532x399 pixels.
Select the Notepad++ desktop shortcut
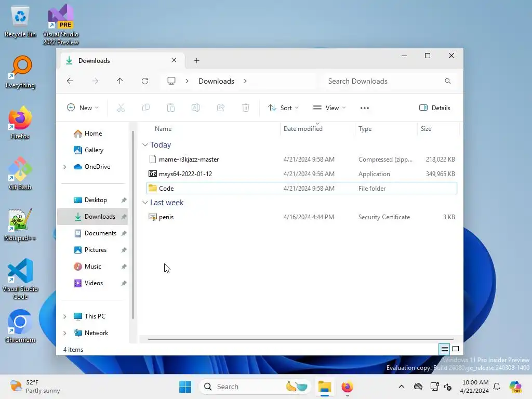[20, 225]
